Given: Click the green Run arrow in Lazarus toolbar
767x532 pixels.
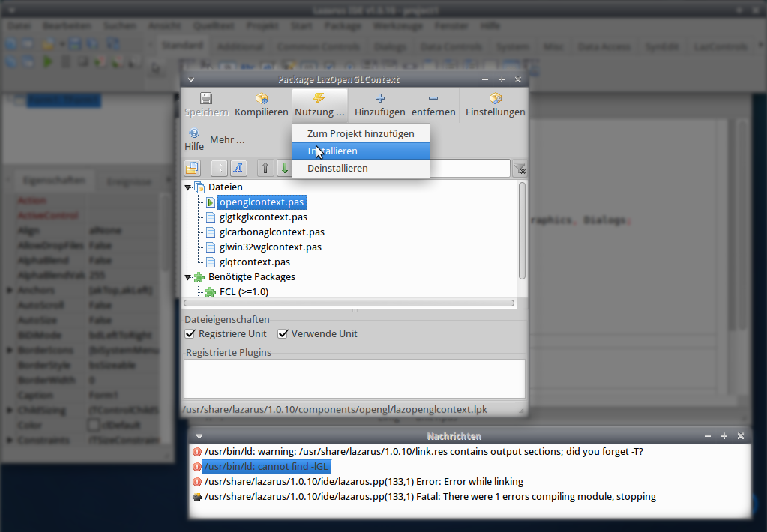Looking at the screenshot, I should (47, 61).
